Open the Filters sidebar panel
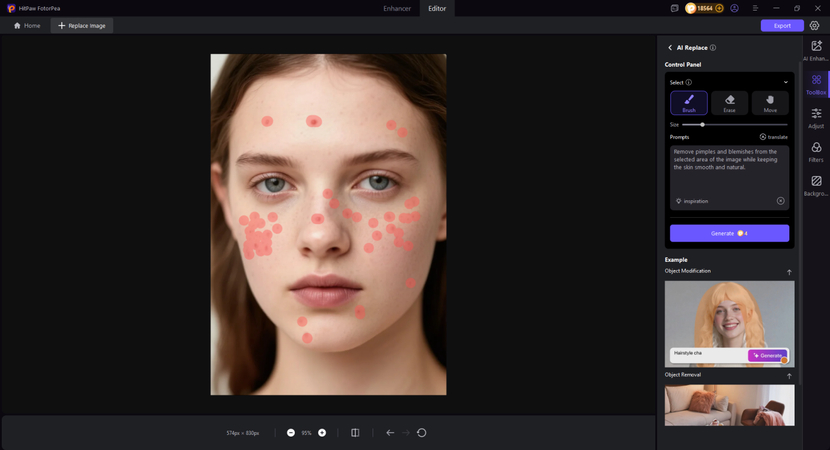Screen dimensions: 830x450 pyautogui.click(x=816, y=152)
